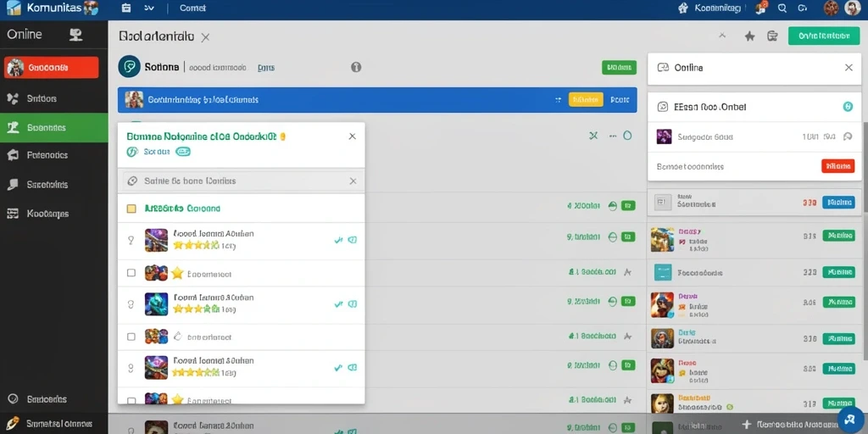868x434 pixels.
Task: Click the search magnifier icon in header
Action: tap(782, 8)
